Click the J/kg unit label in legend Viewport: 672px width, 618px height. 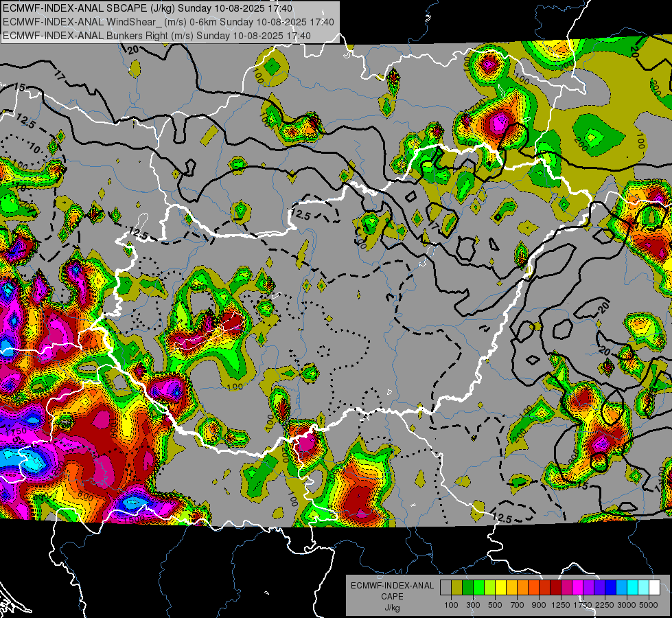[x=392, y=608]
